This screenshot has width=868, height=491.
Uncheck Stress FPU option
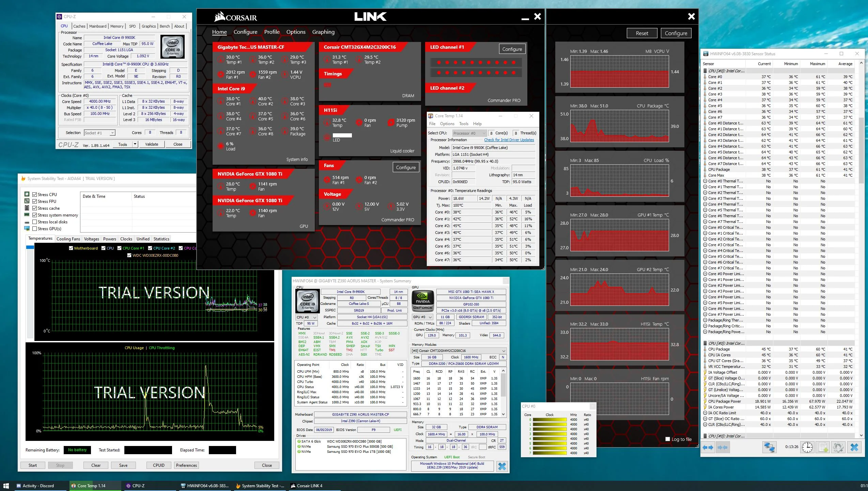coord(35,201)
